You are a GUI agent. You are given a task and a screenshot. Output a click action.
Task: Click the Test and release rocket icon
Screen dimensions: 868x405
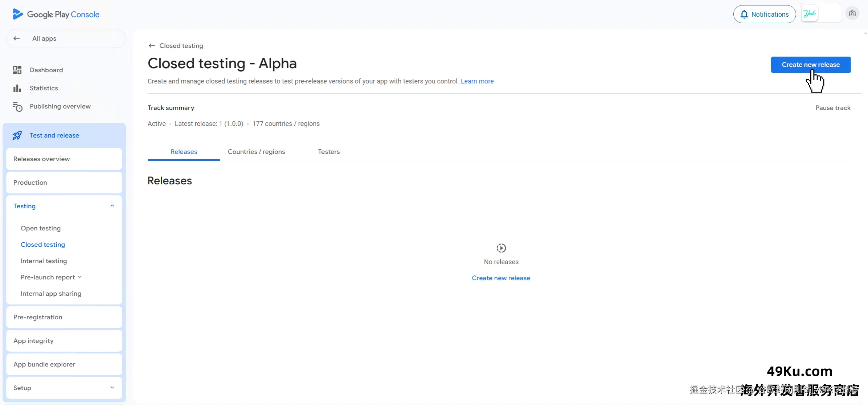coord(17,135)
